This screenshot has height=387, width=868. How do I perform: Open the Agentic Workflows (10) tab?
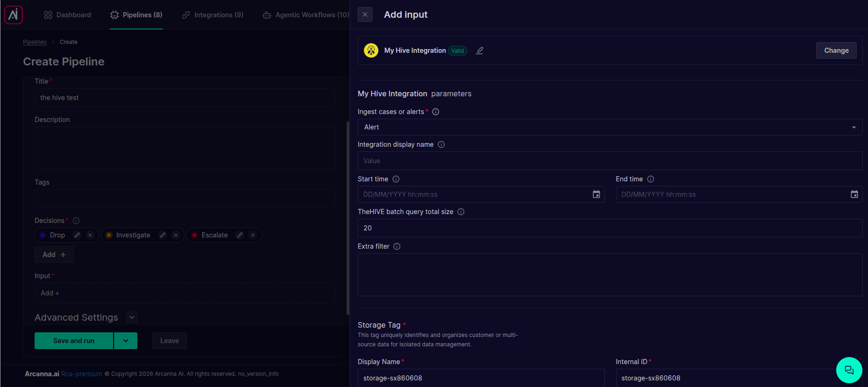(306, 15)
